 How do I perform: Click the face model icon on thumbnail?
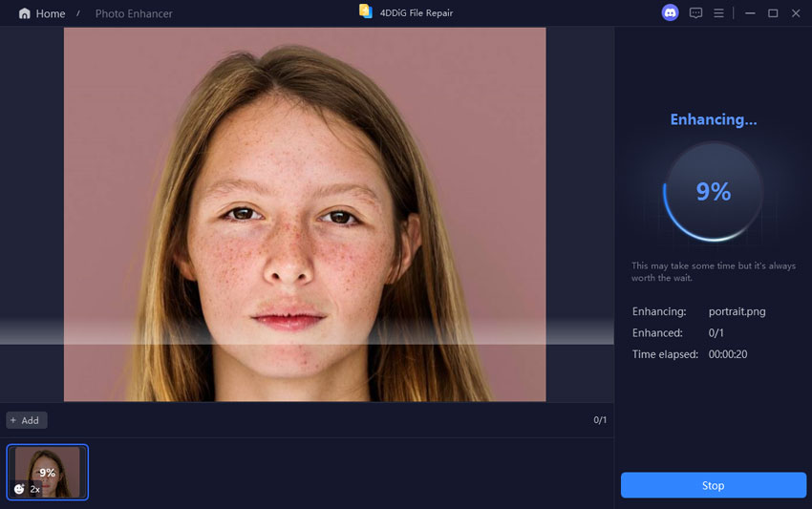click(19, 489)
